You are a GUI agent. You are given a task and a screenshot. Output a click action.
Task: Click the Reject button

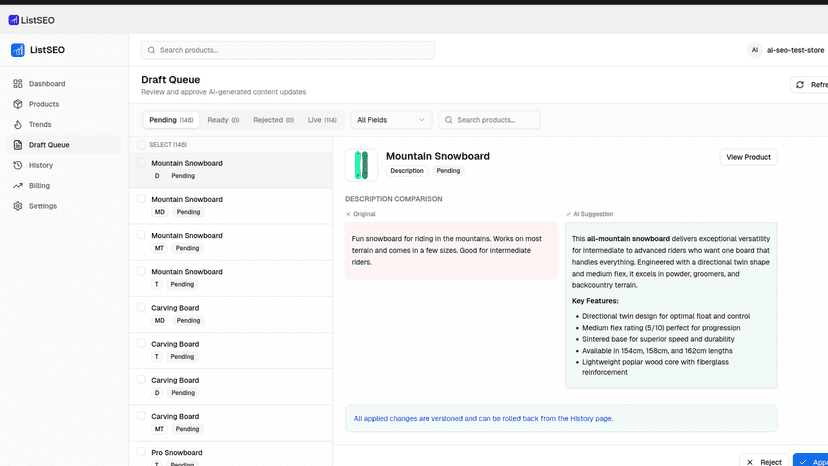click(x=764, y=461)
